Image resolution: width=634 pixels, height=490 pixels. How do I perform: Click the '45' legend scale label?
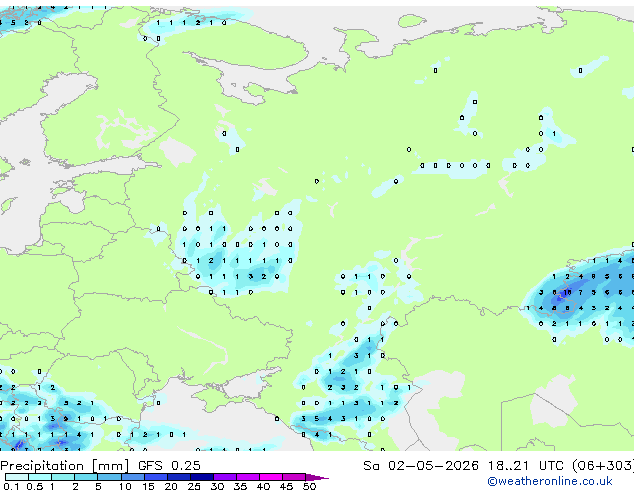(x=286, y=486)
